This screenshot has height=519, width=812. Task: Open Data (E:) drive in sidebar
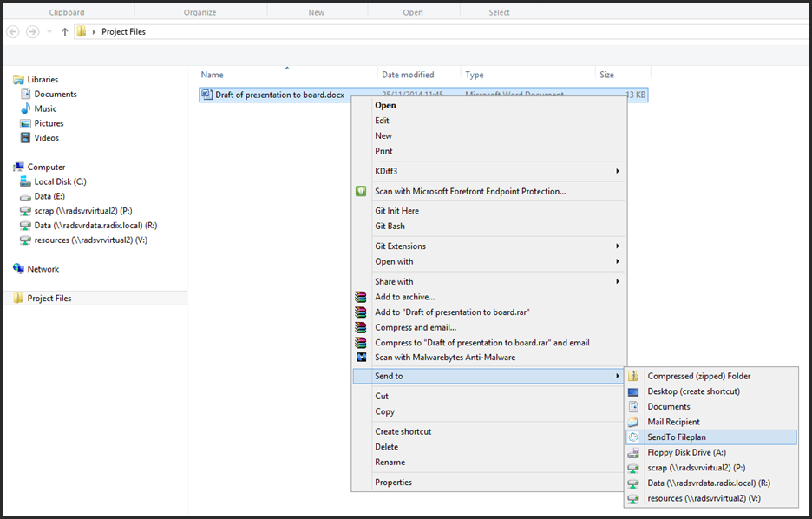49,196
